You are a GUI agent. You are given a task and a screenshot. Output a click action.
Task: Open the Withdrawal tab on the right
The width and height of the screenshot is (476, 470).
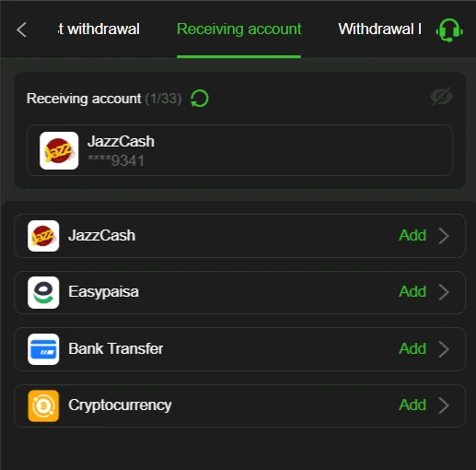click(x=380, y=29)
